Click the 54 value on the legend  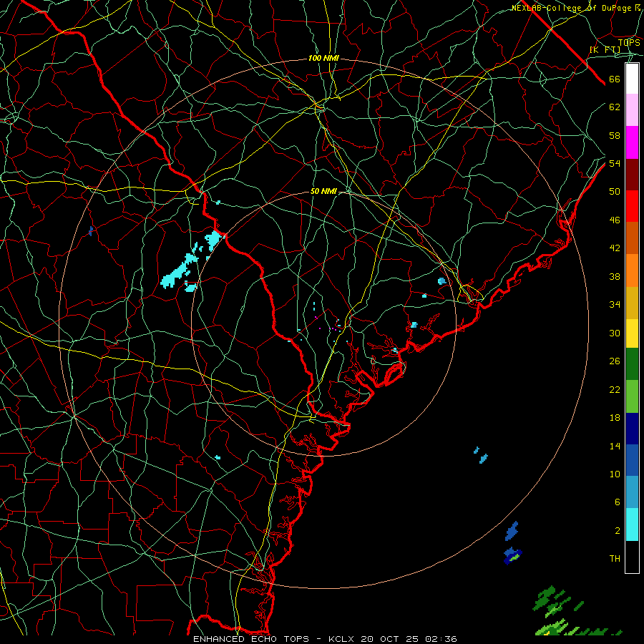[x=615, y=163]
